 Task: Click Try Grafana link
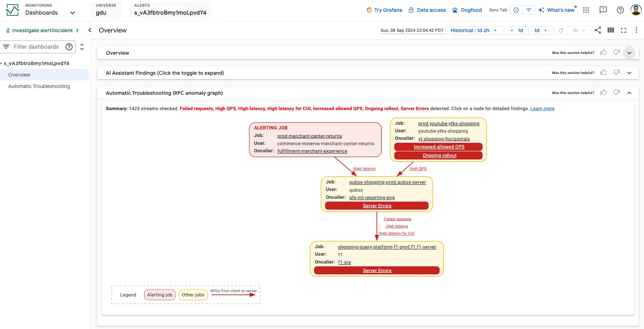click(x=384, y=10)
